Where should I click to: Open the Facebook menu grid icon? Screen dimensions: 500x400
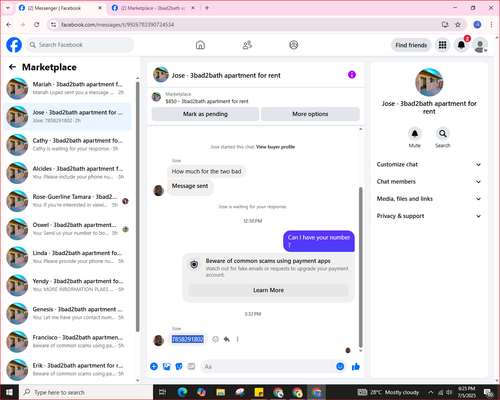click(442, 45)
